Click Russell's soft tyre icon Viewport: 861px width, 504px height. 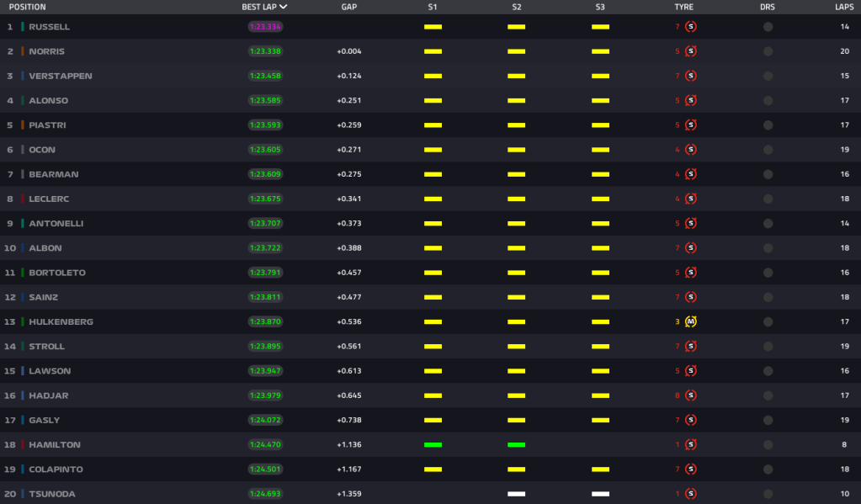691,27
